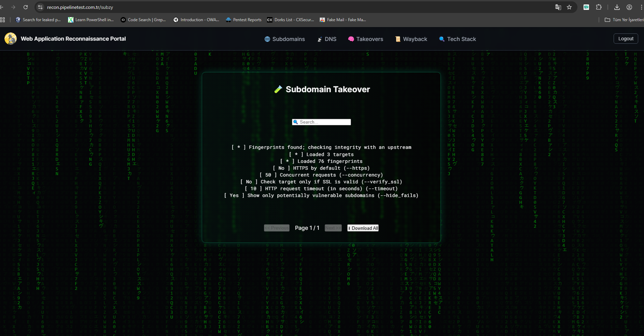Open the Takeovers nav item
This screenshot has width=644, height=336.
pos(366,39)
